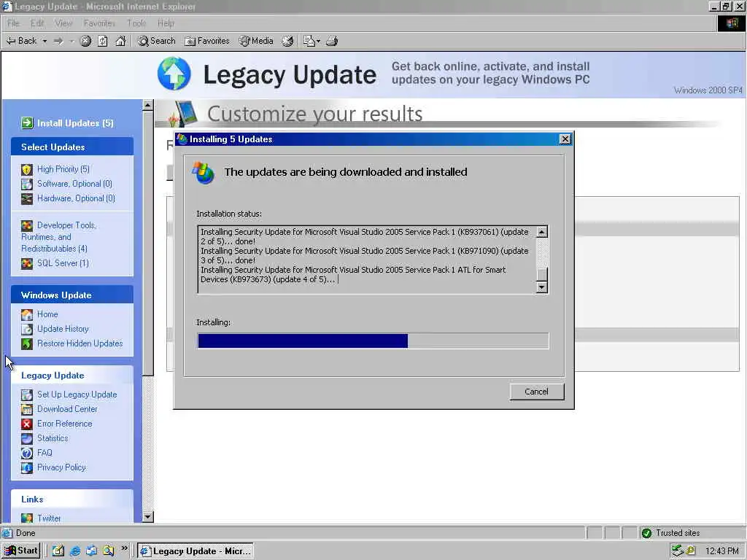Click Legacy Update taskbar window button
The height and width of the screenshot is (560, 747).
[x=196, y=551]
